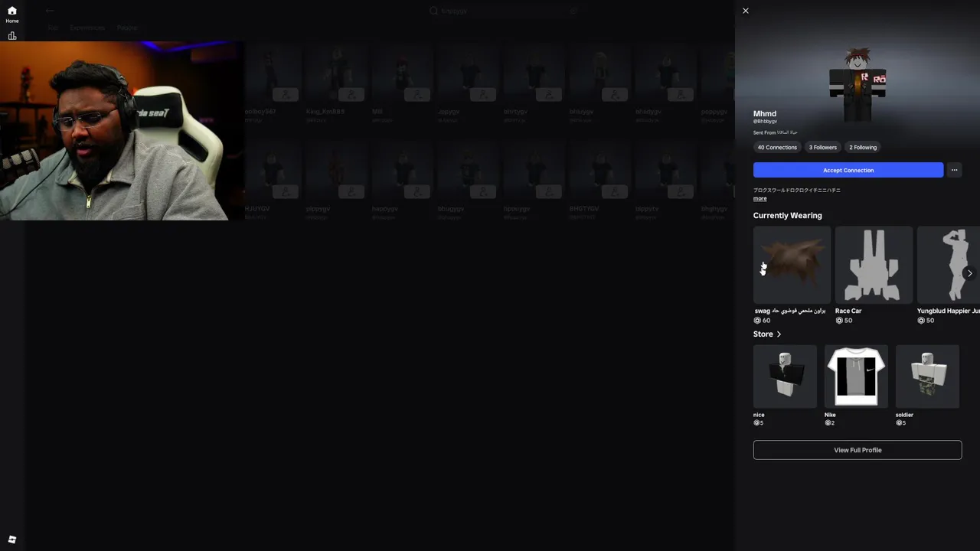Accept Connection from Mhmd
Viewport: 980px width, 551px height.
848,170
